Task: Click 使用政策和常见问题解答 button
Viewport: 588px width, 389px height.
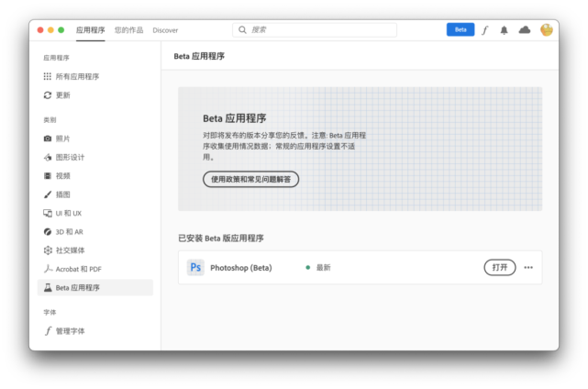Action: (x=250, y=179)
